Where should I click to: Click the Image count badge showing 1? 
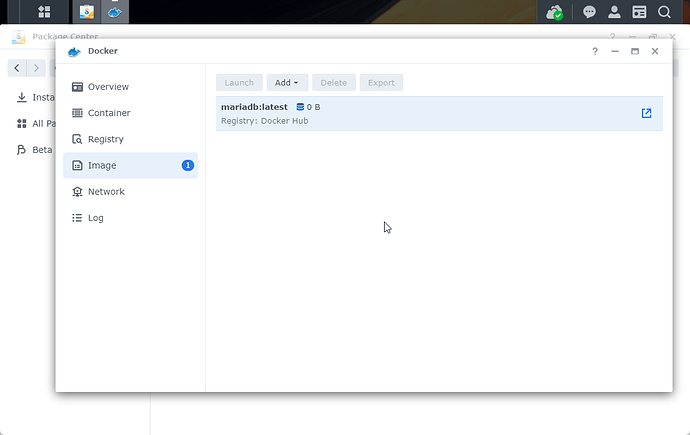[x=188, y=165]
